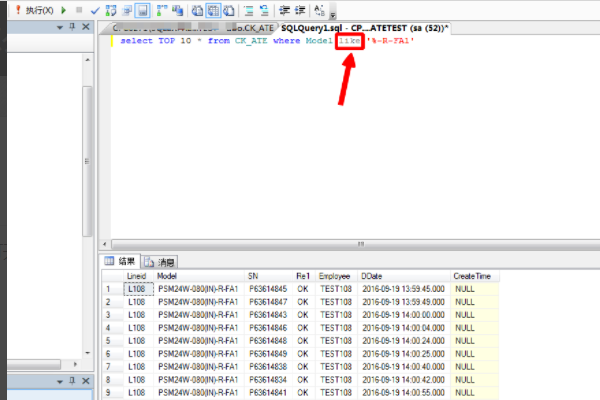This screenshot has height=400, width=600.
Task: Click the DDate column header
Action: coord(404,276)
